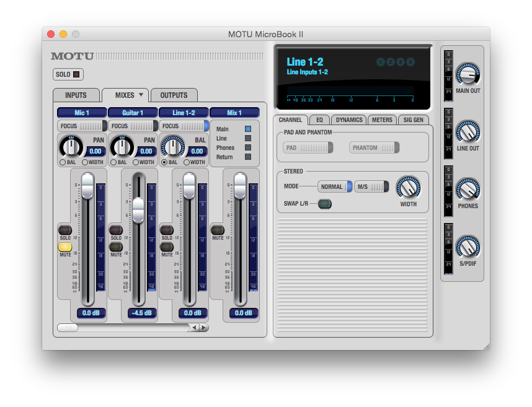Click the Guitar 1 -4.5 dB field

point(142,313)
